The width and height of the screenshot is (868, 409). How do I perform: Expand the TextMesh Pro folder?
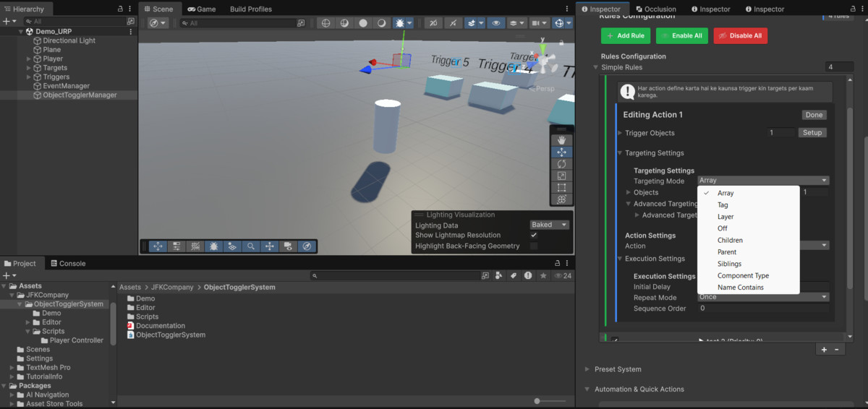(x=12, y=368)
